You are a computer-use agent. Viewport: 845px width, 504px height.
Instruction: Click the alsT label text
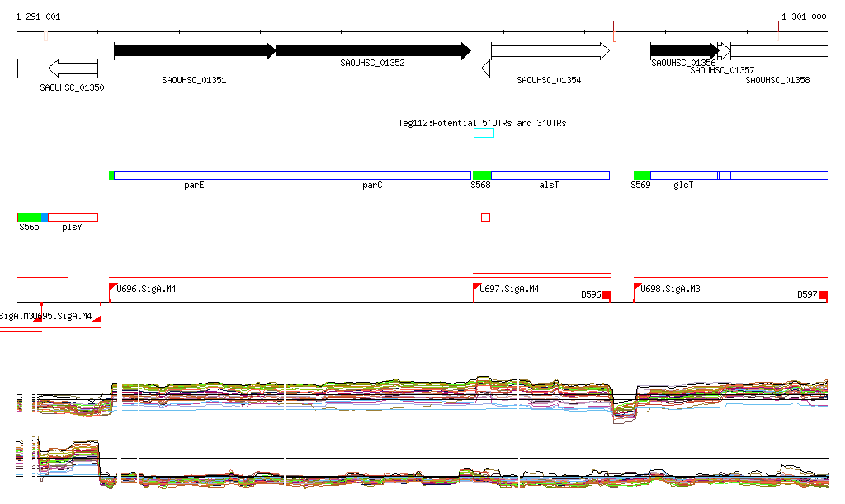coord(549,186)
